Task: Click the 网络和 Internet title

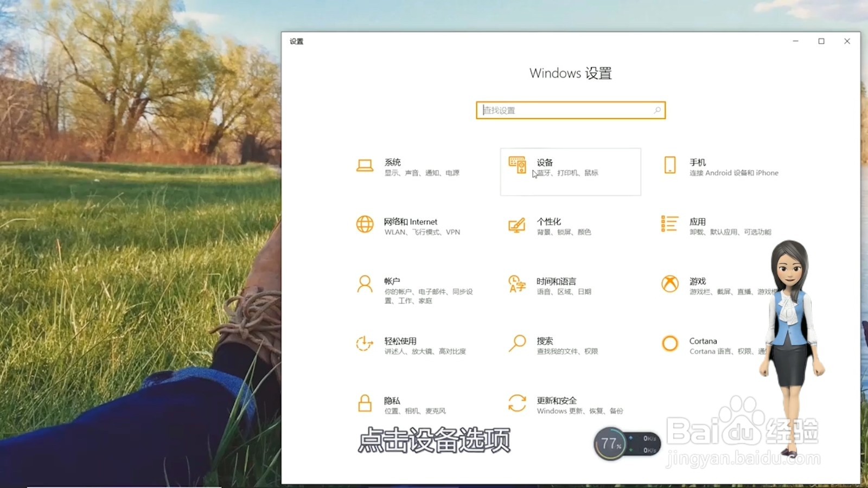Action: [411, 222]
